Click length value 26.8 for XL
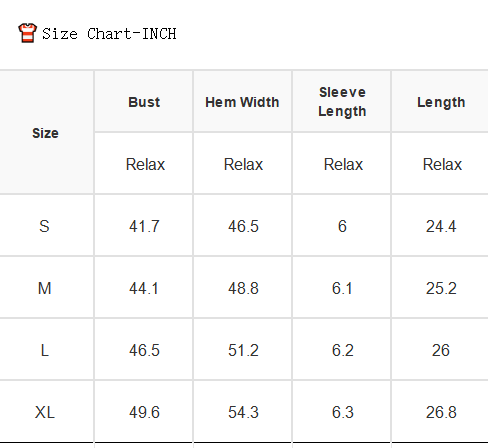Image resolution: width=488 pixels, height=448 pixels. [x=441, y=412]
